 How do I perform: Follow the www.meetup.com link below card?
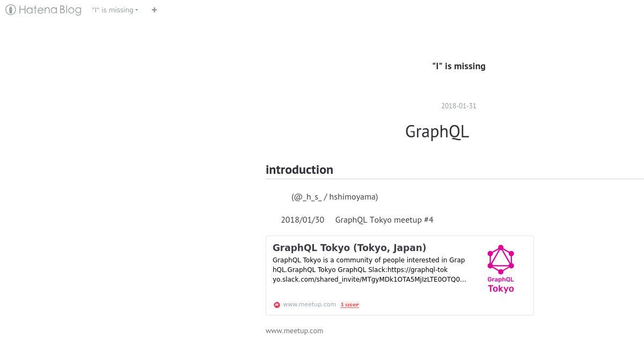point(294,330)
